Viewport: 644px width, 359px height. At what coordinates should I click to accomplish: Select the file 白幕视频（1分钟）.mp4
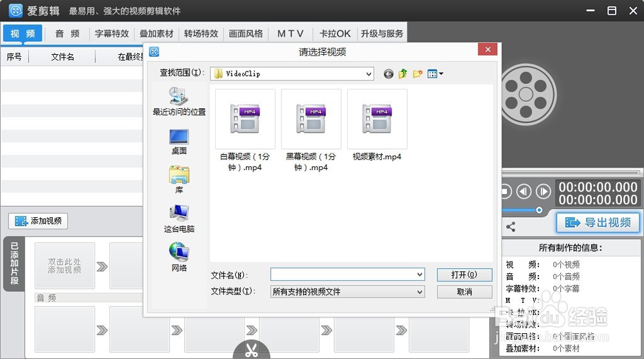(x=245, y=131)
